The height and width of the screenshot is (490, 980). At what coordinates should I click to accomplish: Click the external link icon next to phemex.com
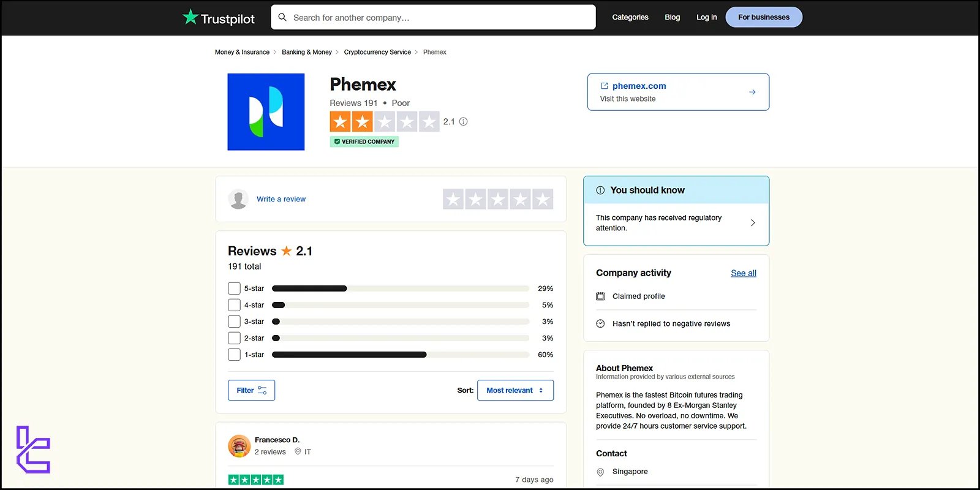click(605, 86)
